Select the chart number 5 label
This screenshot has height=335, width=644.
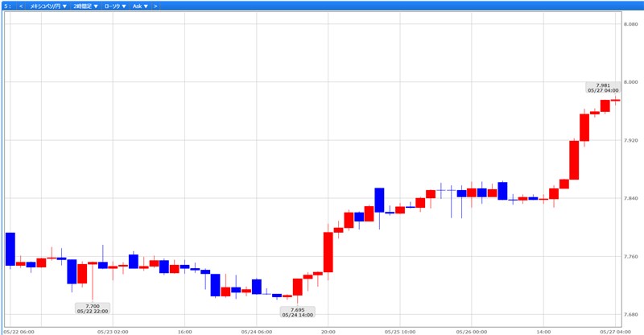pyautogui.click(x=6, y=6)
